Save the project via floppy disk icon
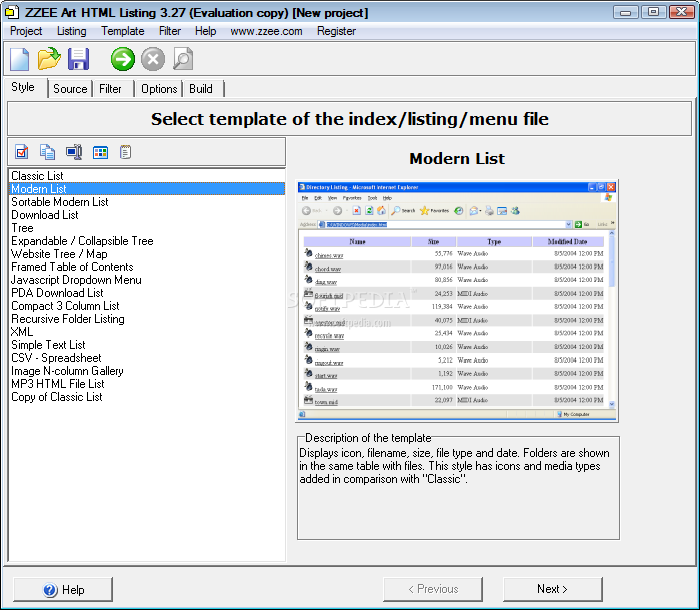This screenshot has height=610, width=700. (x=79, y=59)
